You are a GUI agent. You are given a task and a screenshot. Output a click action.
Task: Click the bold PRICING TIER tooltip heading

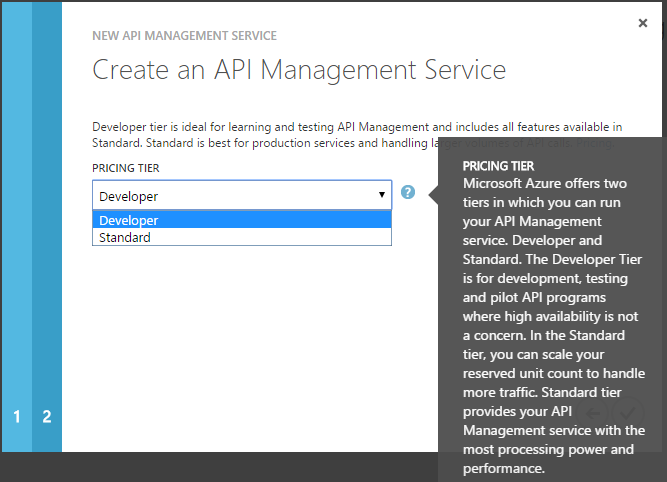point(499,166)
